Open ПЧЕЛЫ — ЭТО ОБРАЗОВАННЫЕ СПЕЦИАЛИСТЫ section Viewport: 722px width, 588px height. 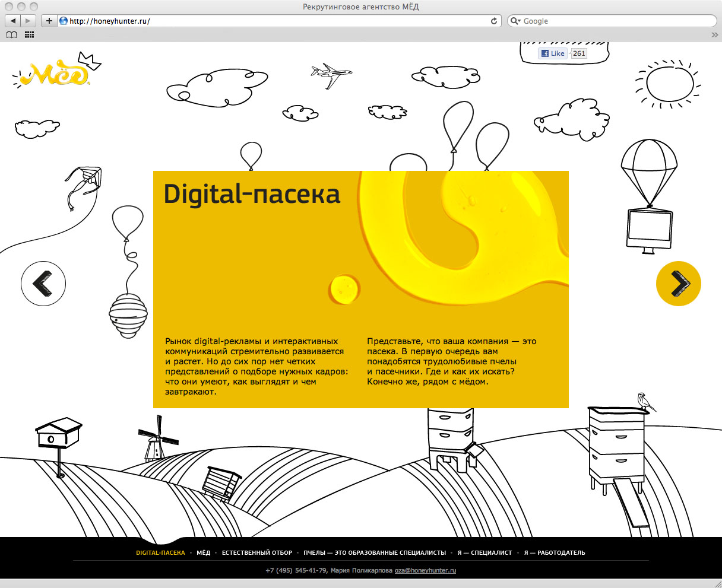[x=374, y=552]
